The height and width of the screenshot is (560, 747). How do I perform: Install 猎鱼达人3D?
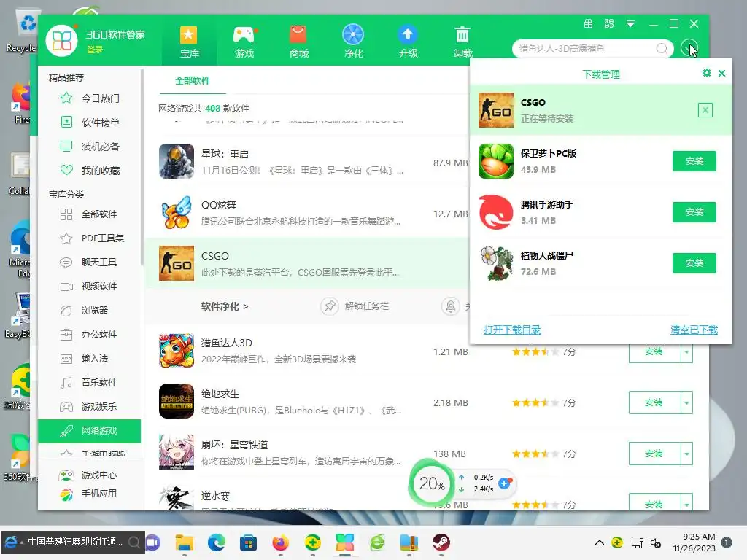pyautogui.click(x=654, y=351)
